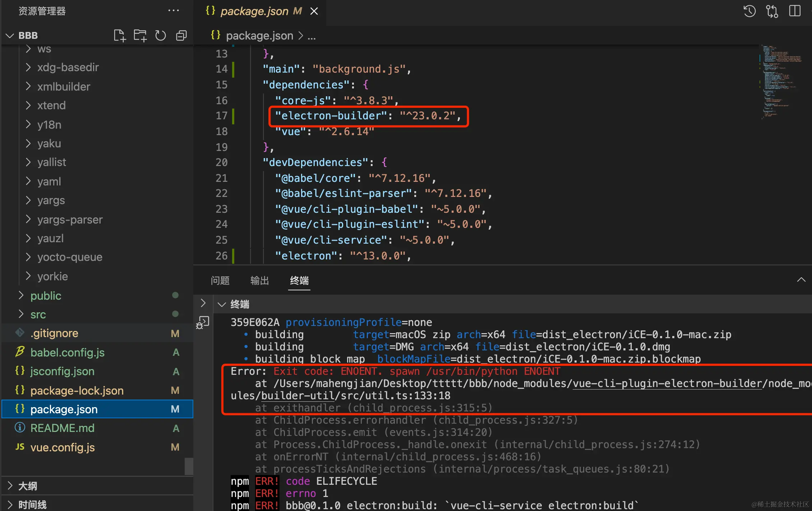Image resolution: width=812 pixels, height=511 pixels.
Task: Click ELIFECYCLE text in terminal
Action: (347, 481)
